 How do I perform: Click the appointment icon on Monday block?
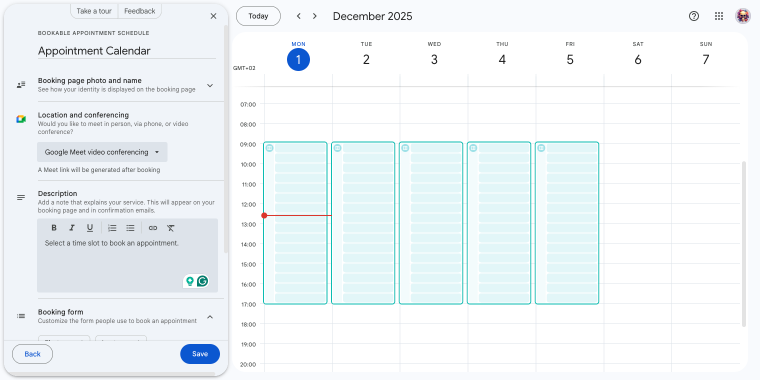click(x=269, y=148)
